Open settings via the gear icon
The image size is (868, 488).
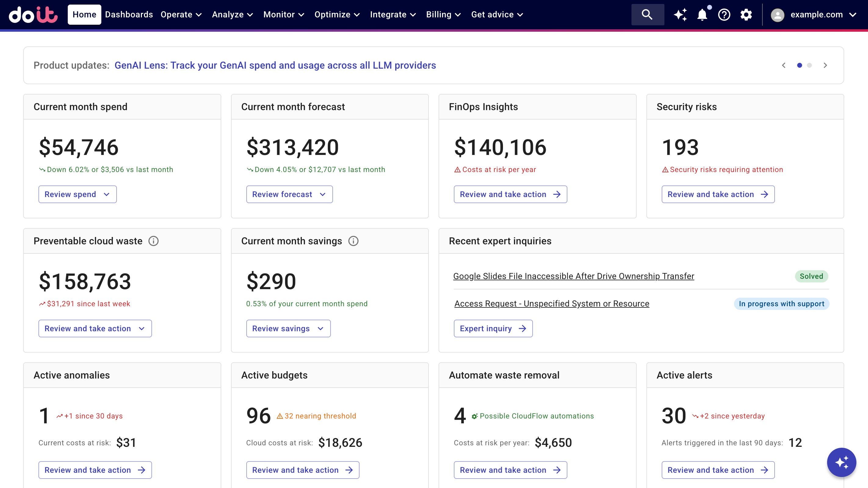pos(746,14)
